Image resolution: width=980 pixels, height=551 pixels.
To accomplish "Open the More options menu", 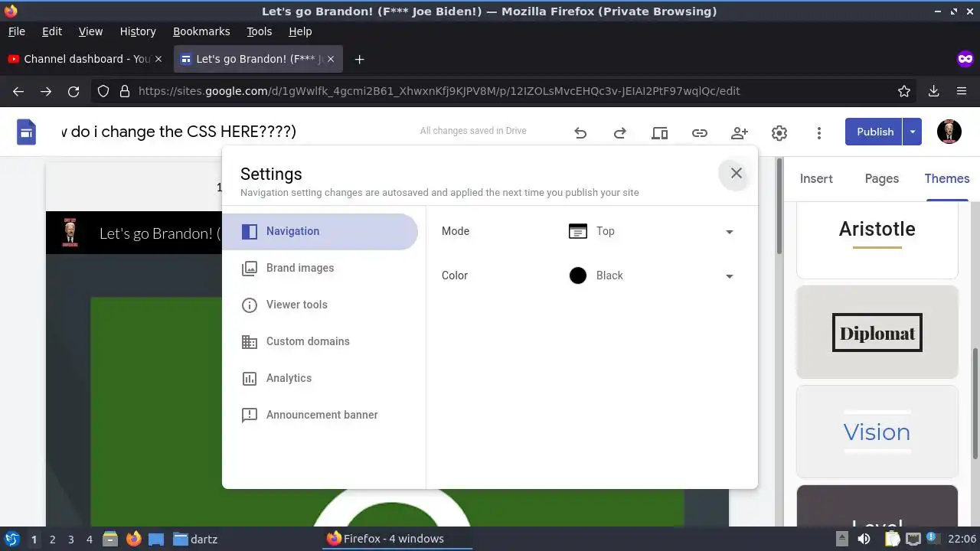I will (819, 132).
